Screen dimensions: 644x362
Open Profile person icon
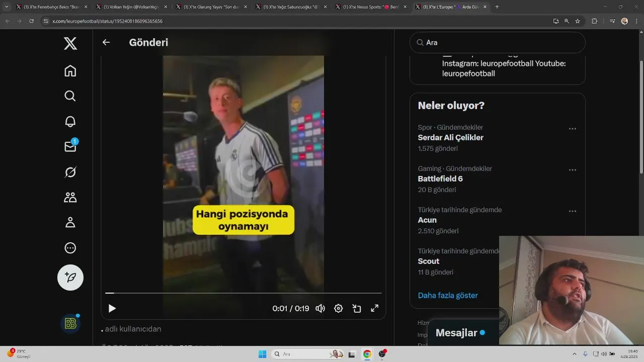[x=70, y=222]
